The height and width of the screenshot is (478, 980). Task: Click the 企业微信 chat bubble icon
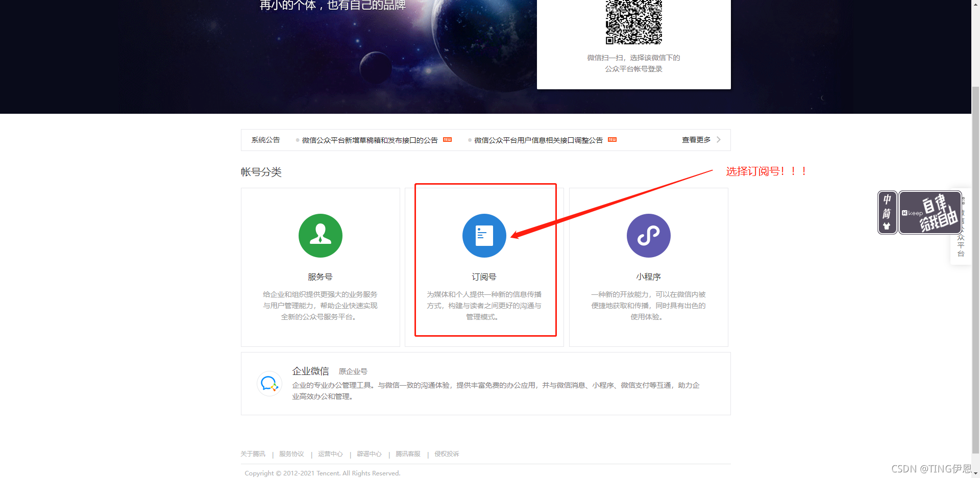(269, 384)
